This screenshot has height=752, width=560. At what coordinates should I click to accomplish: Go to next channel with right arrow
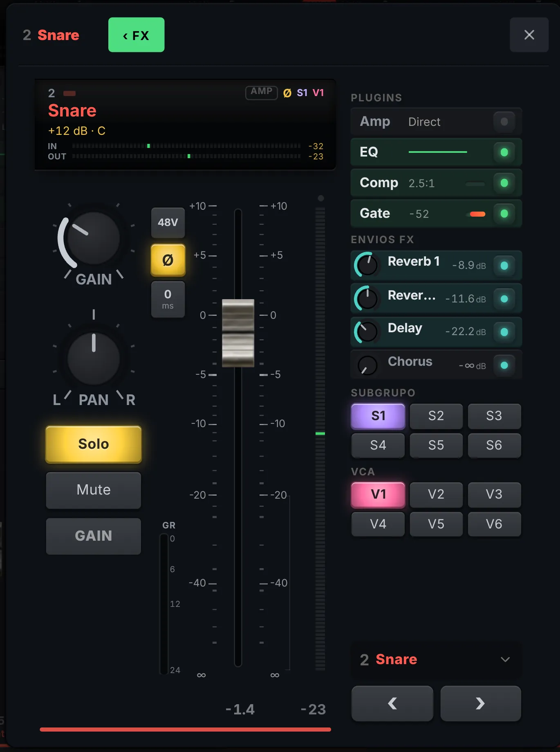[x=481, y=703]
